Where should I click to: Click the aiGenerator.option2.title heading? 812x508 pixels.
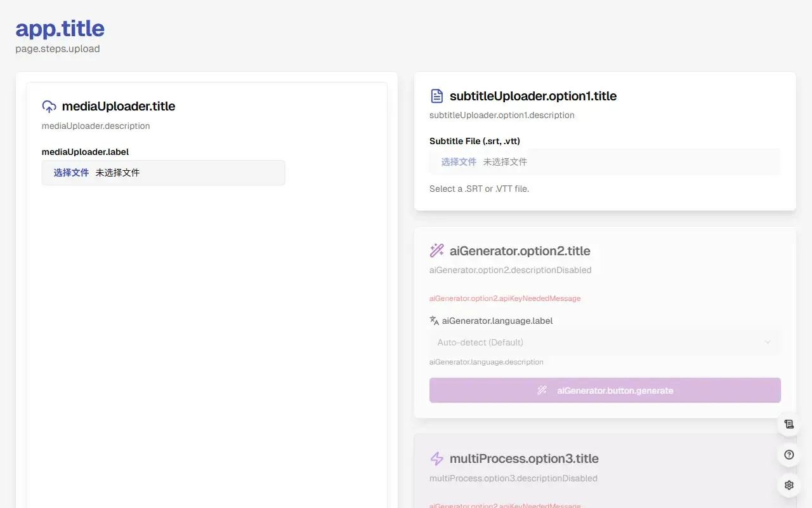point(520,251)
